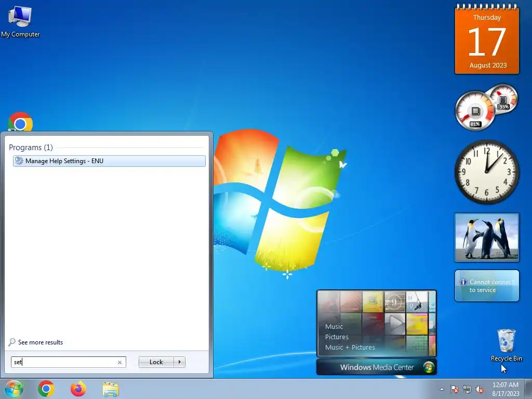532x399 pixels.
Task: Select Manage Help Settings - ENU result
Action: pos(109,161)
